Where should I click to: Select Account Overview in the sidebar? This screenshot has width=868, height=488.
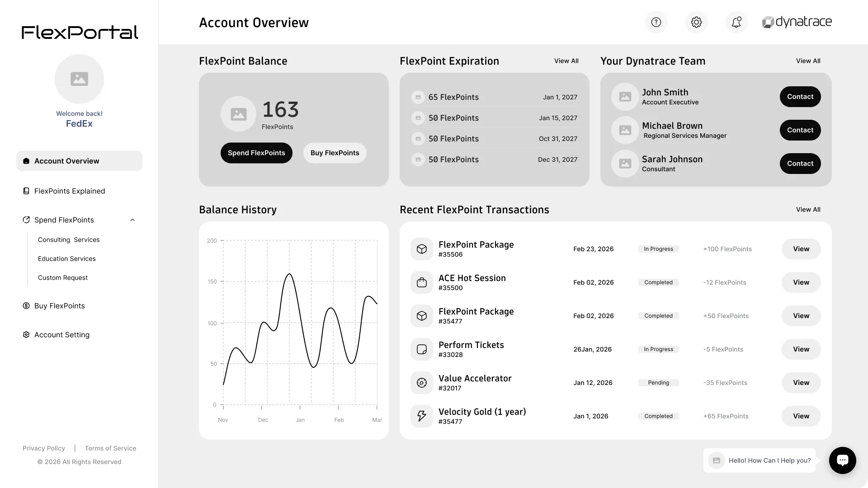(x=79, y=161)
